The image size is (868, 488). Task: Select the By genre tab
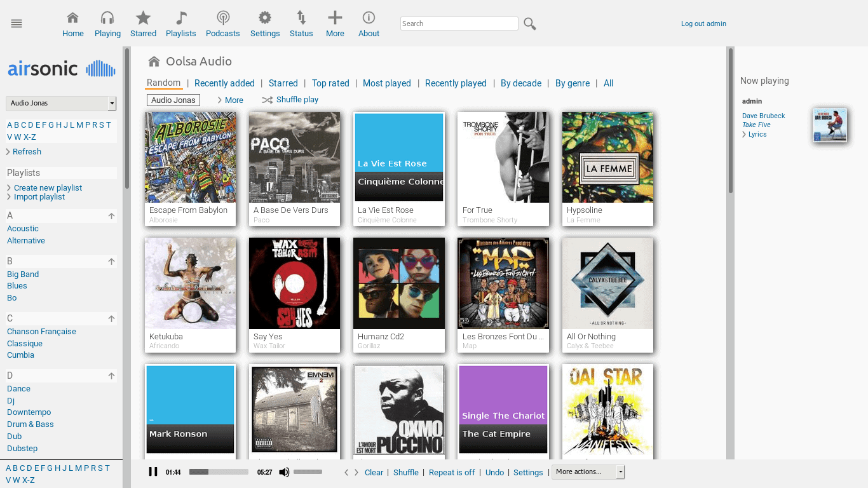(573, 83)
